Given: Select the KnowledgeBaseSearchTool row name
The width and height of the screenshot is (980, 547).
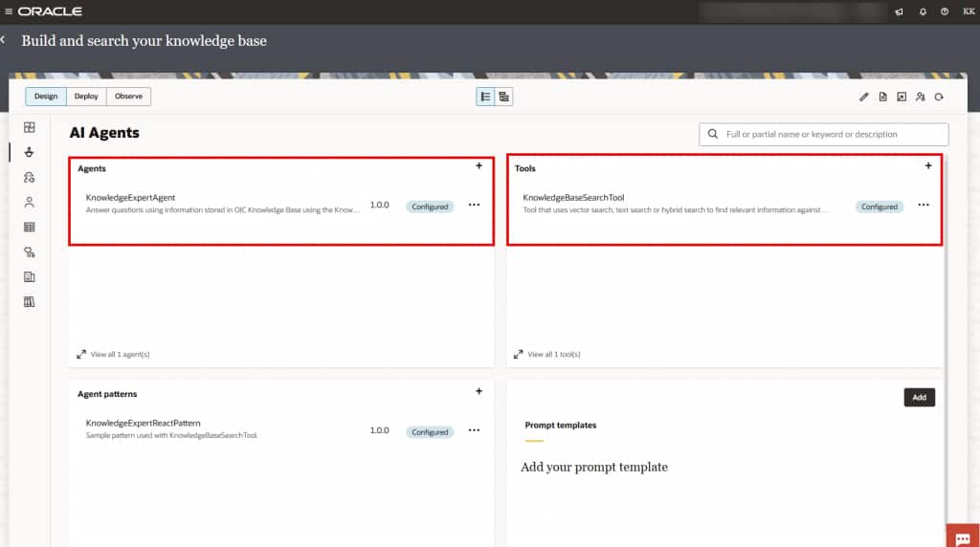Looking at the screenshot, I should coord(574,197).
